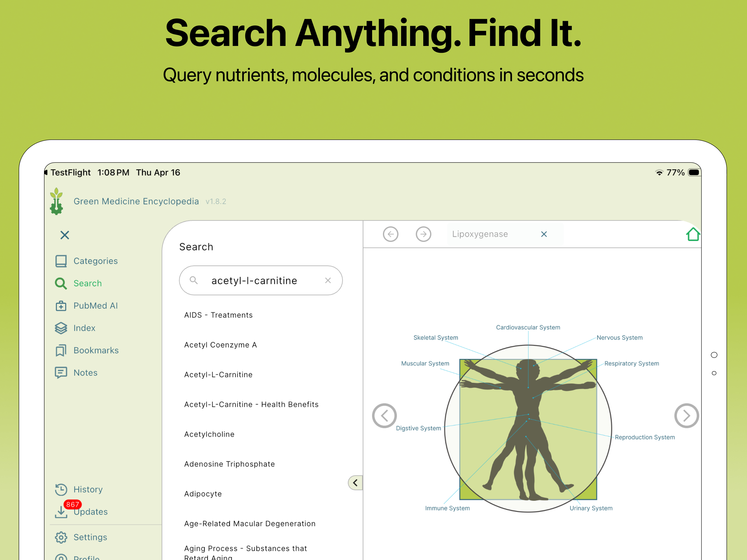Viewport: 747px width, 560px height.
Task: Collapse the search panel with chevron tab
Action: 355,483
